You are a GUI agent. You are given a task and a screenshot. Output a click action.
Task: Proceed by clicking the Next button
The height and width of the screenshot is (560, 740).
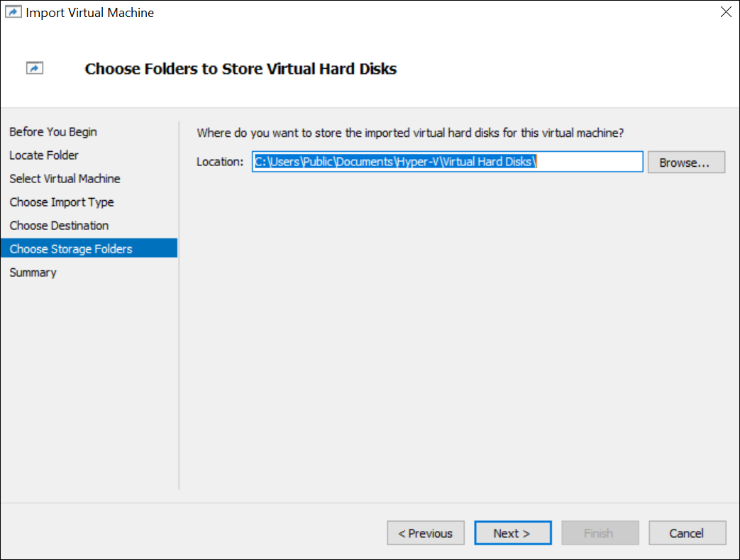512,533
